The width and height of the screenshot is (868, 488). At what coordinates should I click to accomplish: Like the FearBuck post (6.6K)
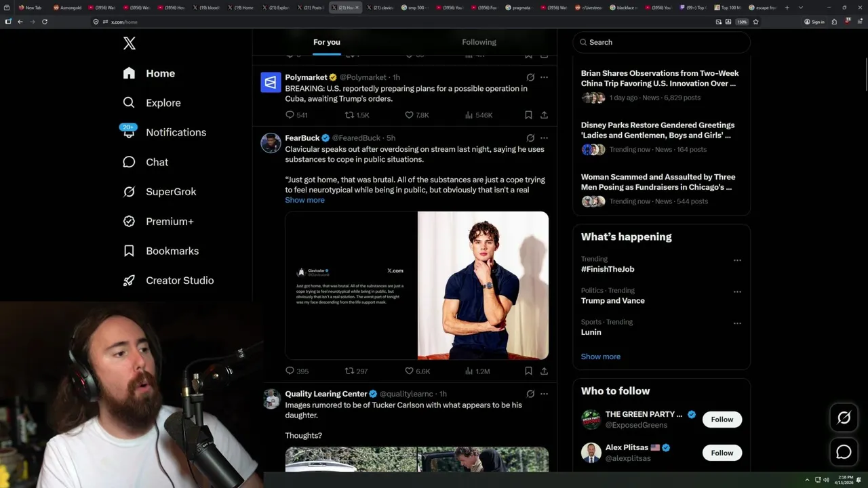(417, 371)
